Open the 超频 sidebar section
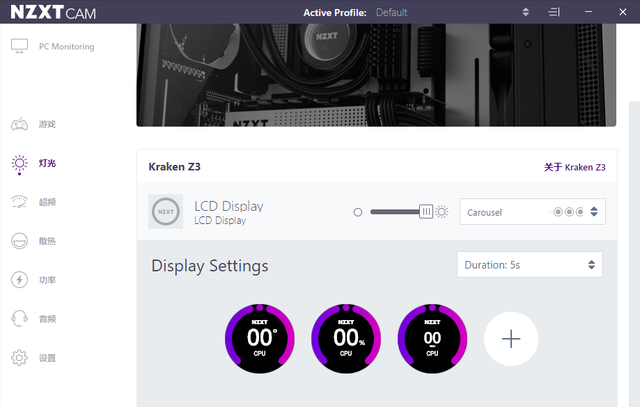This screenshot has width=640, height=407. pos(47,202)
